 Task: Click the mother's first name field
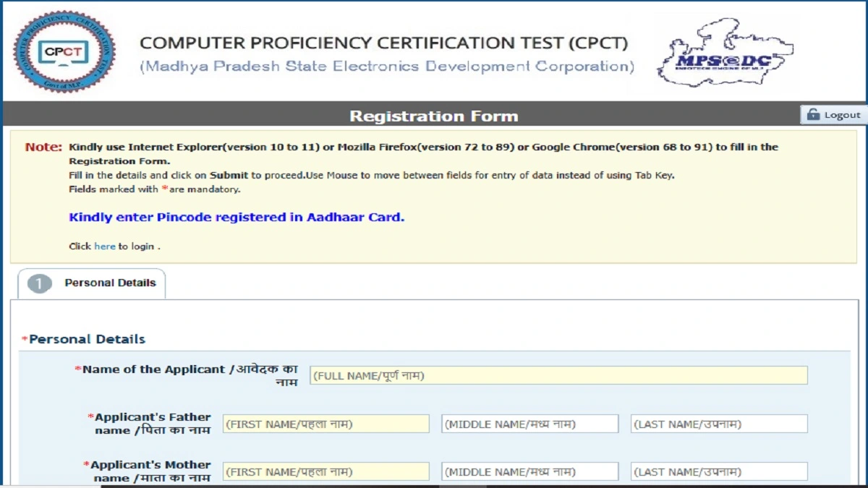pyautogui.click(x=325, y=471)
